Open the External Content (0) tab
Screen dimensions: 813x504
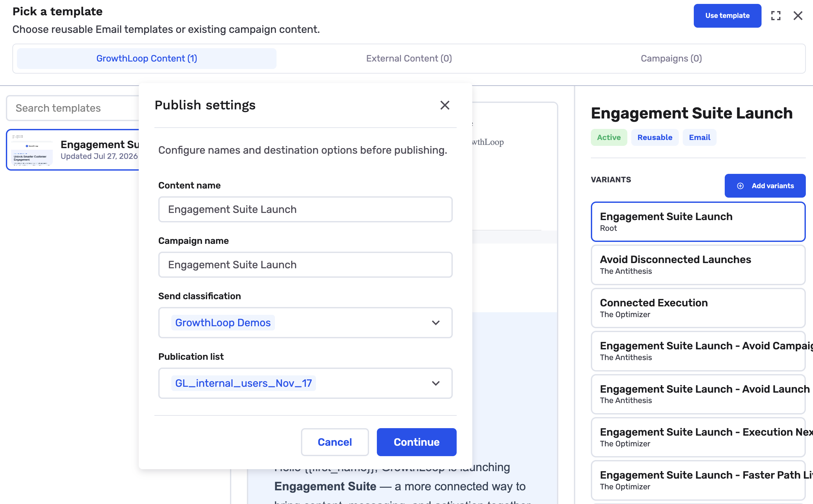[409, 59]
